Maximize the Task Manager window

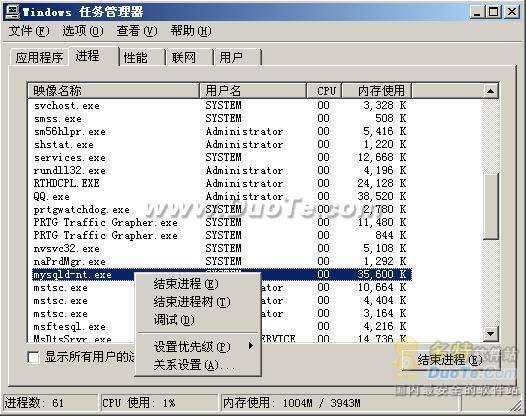click(494, 12)
